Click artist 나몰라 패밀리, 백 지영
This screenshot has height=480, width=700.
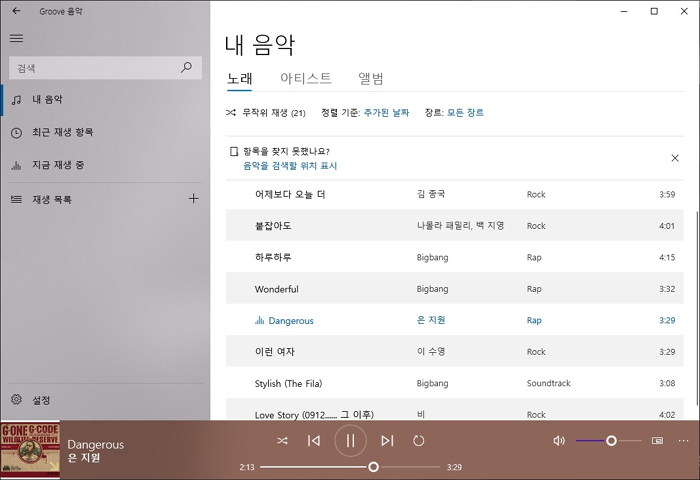point(460,225)
